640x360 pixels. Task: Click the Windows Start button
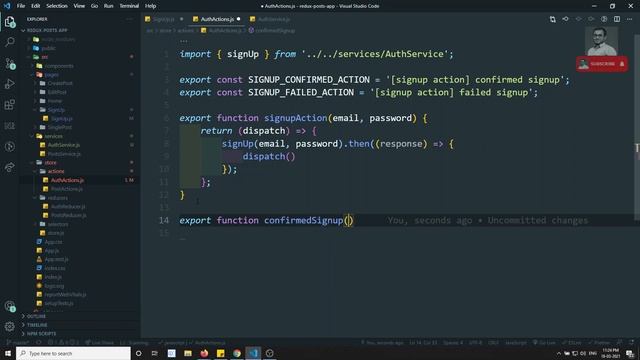pos(8,353)
